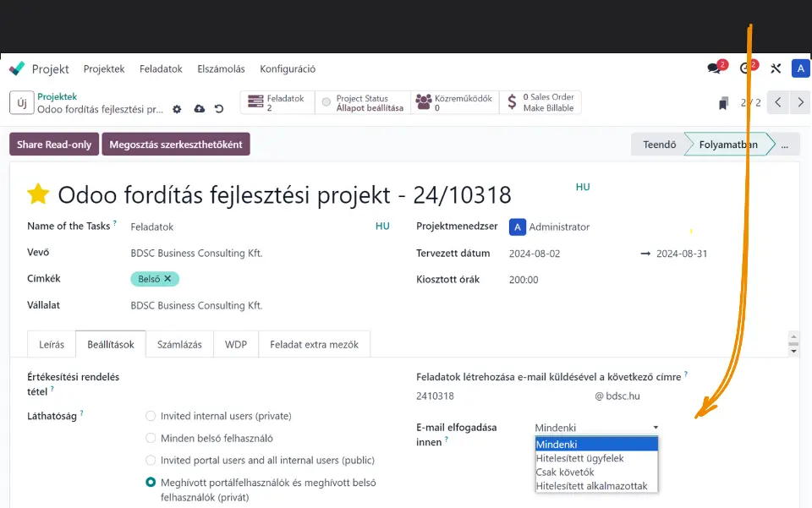812x508 pixels.
Task: Click Sales Order Make Billable button
Action: tap(540, 102)
